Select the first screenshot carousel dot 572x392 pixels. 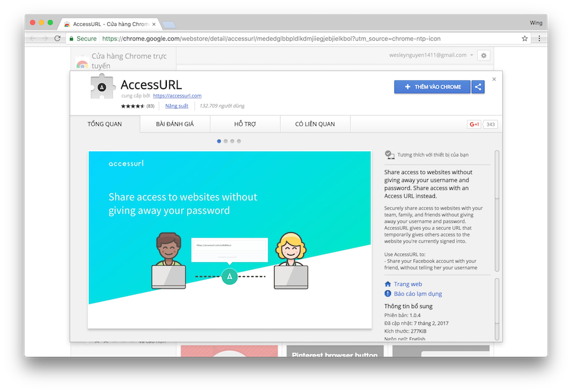click(x=219, y=141)
